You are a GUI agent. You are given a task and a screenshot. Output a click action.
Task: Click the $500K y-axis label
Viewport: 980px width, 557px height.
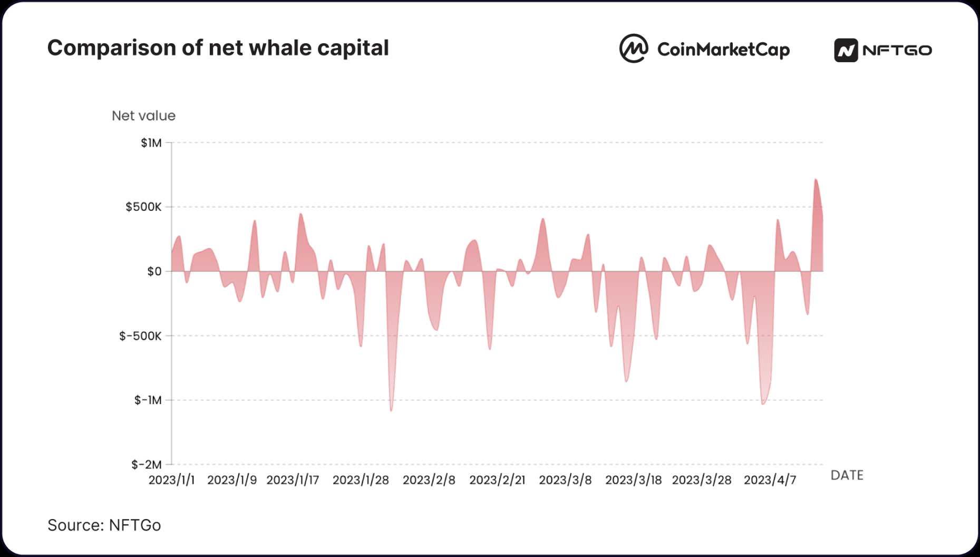(143, 207)
